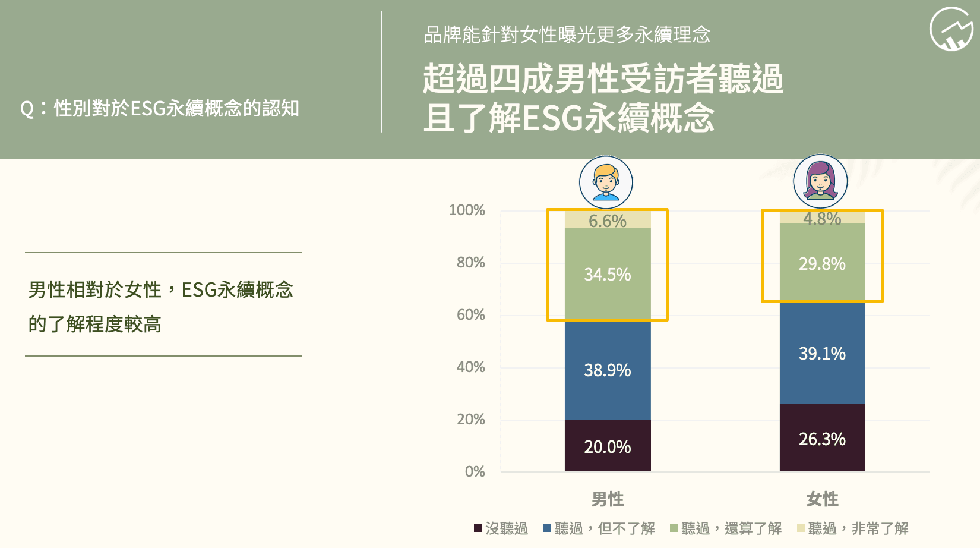Click the 女性 axis label
Screen dimensions: 980x548
[822, 499]
